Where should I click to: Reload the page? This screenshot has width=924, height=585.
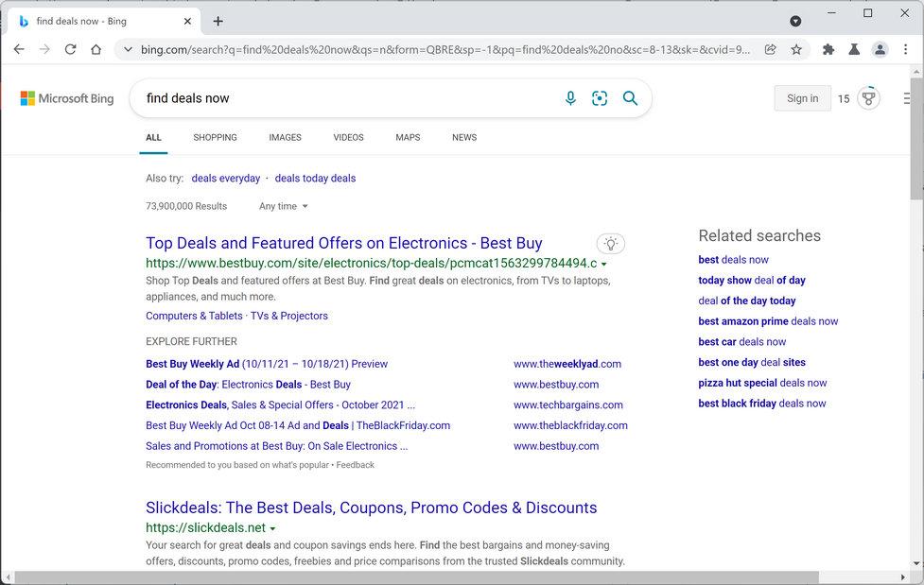[x=70, y=49]
